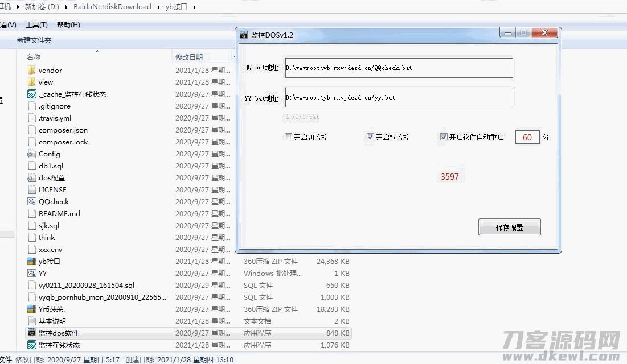627x364 pixels.
Task: Click the QQcheck batch file icon
Action: [x=32, y=202]
